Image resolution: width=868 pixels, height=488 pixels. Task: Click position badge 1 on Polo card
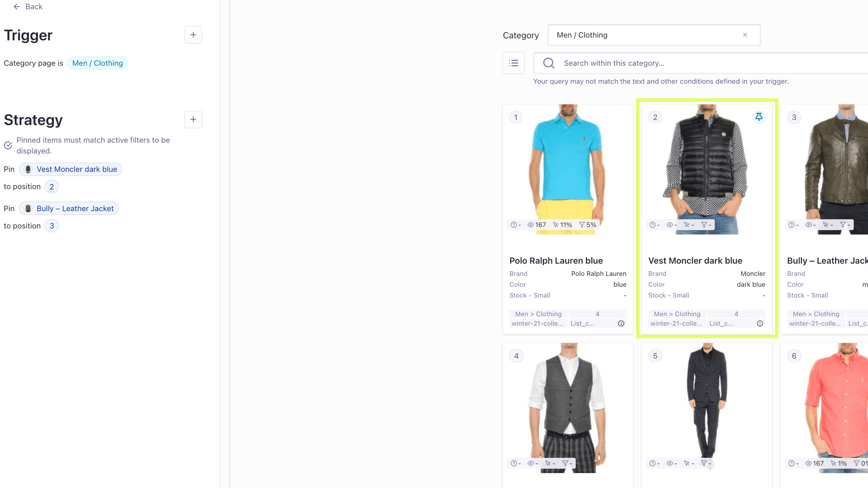tap(516, 118)
